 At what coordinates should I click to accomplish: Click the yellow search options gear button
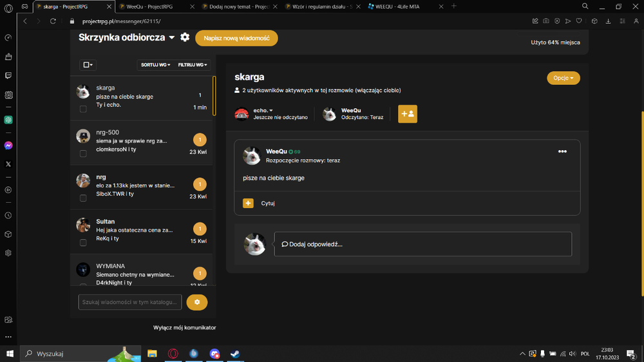pos(196,302)
